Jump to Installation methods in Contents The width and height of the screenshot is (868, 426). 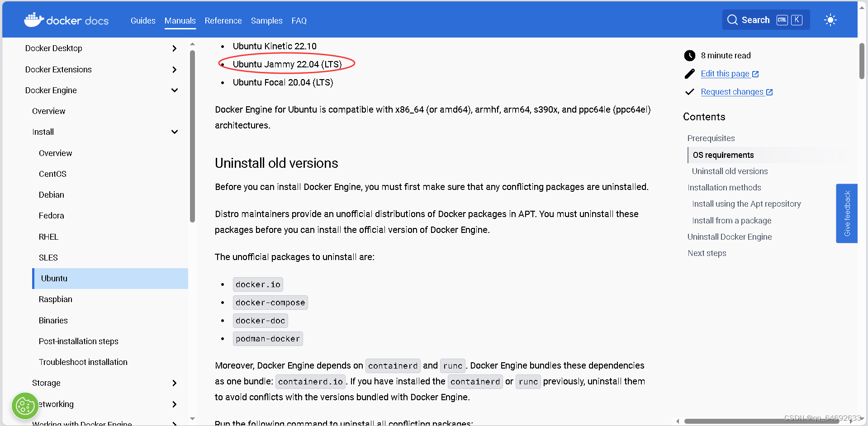724,188
